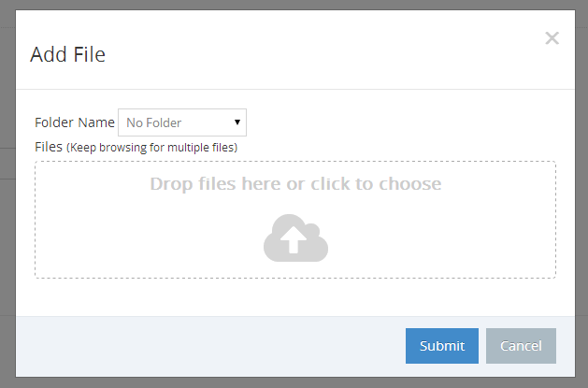This screenshot has width=588, height=388.
Task: Select the 'No Folder' text in the dropdown
Action: click(x=153, y=122)
